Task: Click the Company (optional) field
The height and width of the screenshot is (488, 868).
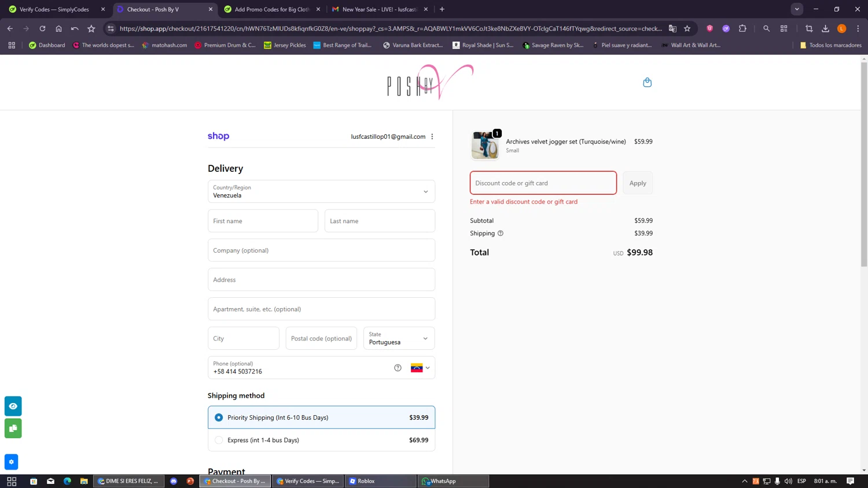Action: coord(321,250)
